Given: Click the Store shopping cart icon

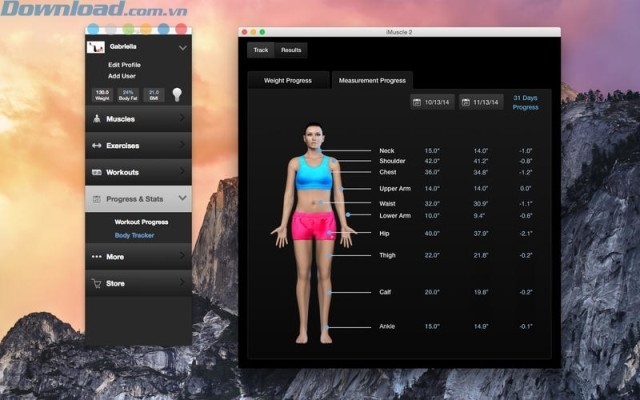Looking at the screenshot, I should (97, 284).
